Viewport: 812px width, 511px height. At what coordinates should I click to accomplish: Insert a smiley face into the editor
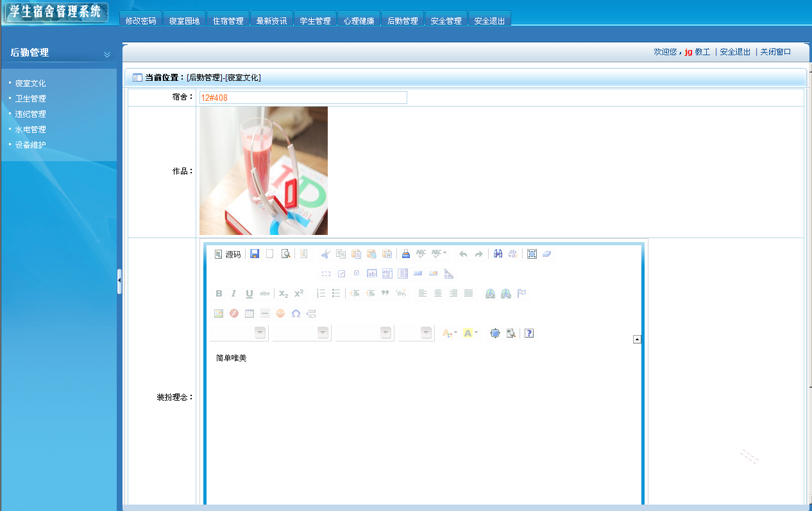(280, 313)
